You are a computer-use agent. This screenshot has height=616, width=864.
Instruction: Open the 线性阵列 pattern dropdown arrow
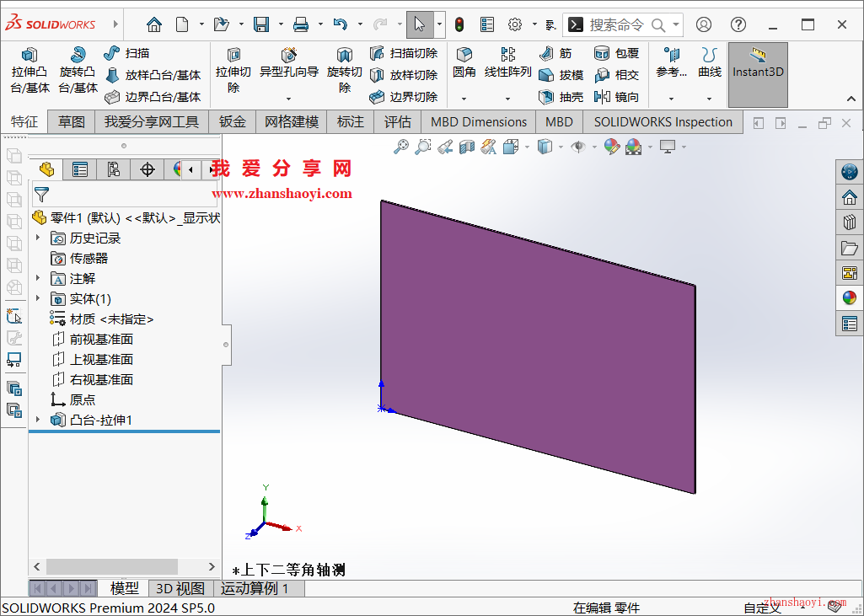click(507, 99)
